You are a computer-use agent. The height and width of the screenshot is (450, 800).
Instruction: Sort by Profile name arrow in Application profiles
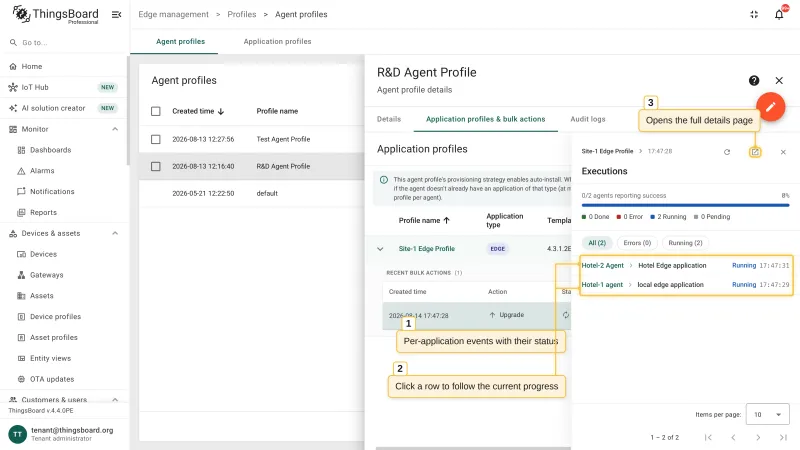click(446, 220)
